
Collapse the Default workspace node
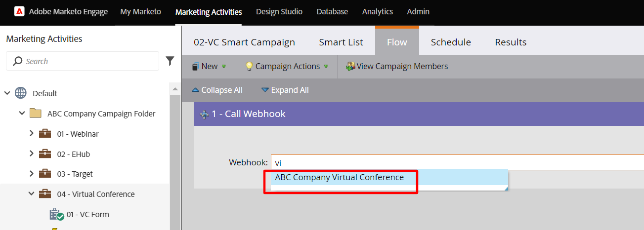[7, 93]
